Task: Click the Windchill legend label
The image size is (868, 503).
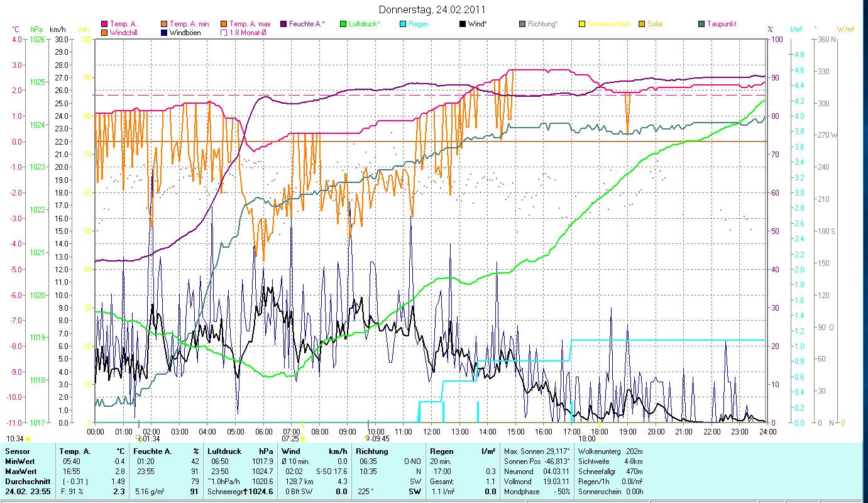Action: (x=123, y=32)
